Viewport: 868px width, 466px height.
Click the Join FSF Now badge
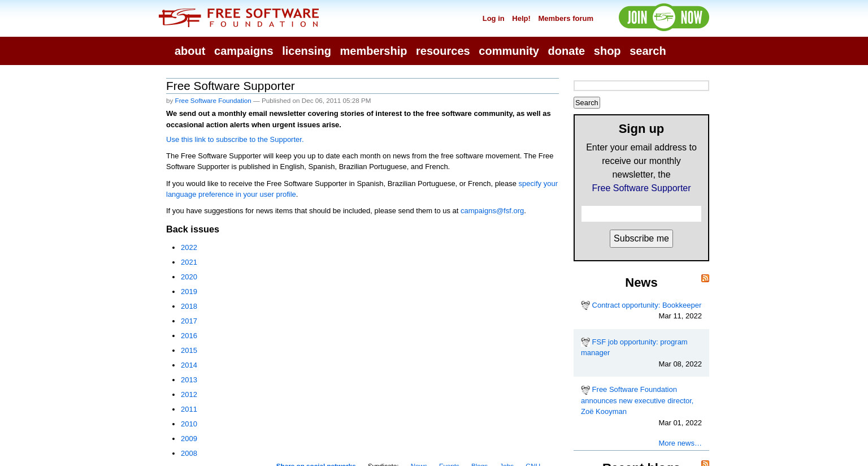[663, 17]
